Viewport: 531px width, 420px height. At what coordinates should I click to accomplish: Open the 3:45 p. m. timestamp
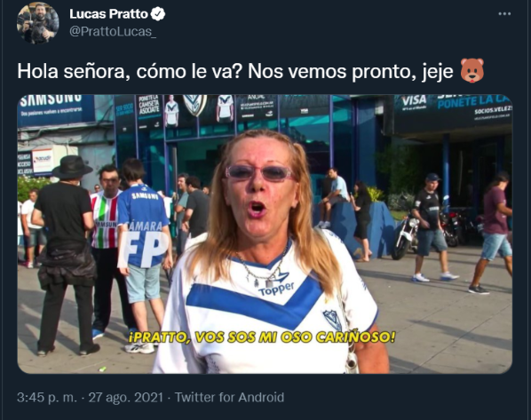[x=47, y=397]
